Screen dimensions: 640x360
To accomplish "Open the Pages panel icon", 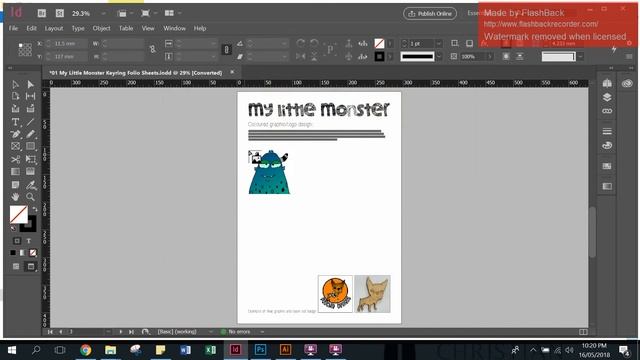I will click(x=607, y=83).
